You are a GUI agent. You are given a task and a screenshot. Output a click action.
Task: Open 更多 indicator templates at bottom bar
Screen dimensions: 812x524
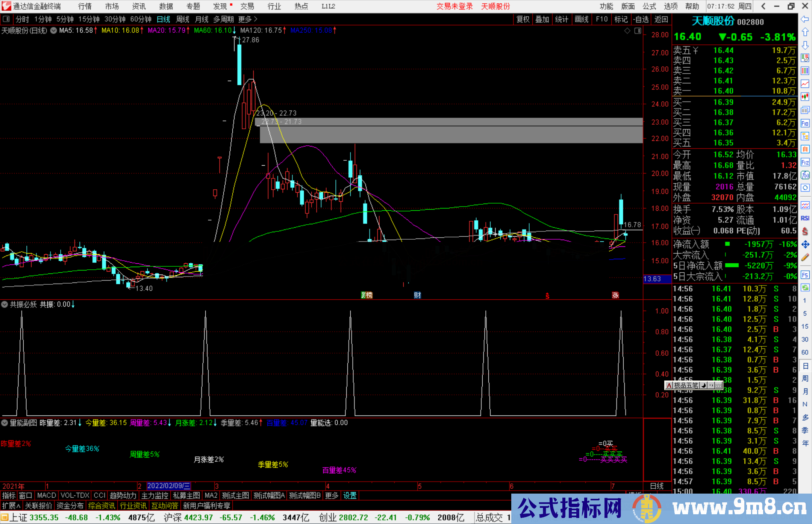tap(332, 495)
